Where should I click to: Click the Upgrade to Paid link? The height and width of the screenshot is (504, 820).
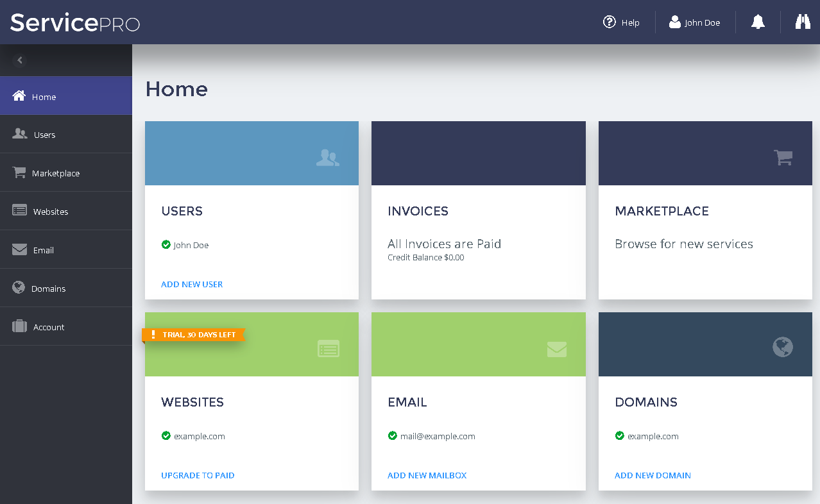pyautogui.click(x=198, y=475)
